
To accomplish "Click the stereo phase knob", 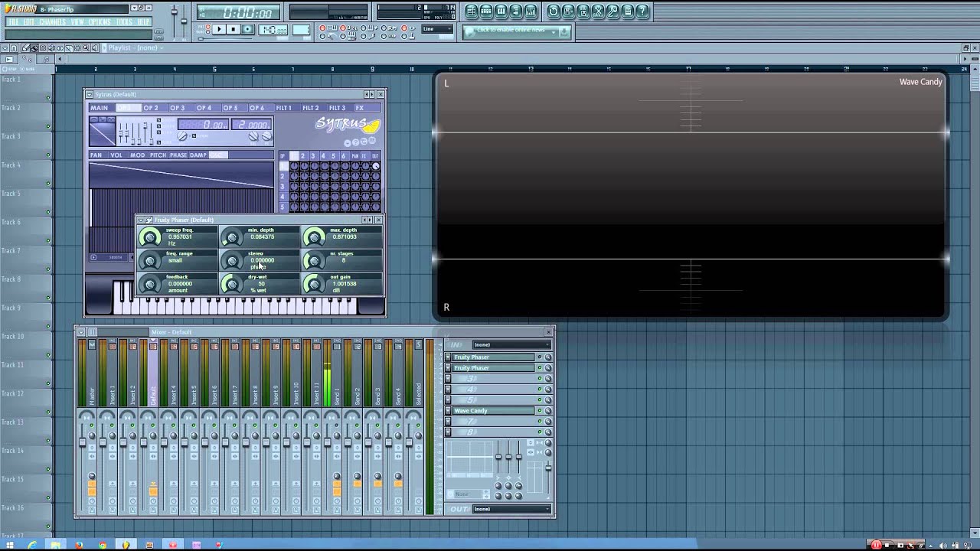I will (x=232, y=260).
